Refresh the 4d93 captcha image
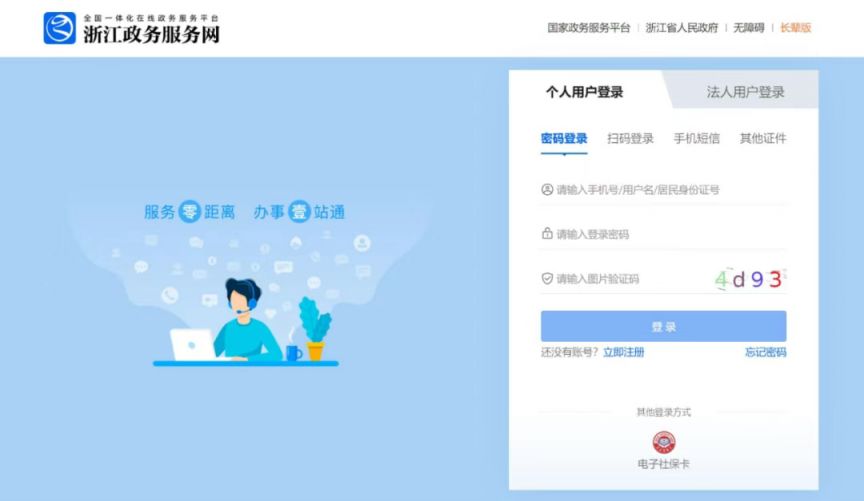Screen dimensions: 864x501 click(x=749, y=279)
